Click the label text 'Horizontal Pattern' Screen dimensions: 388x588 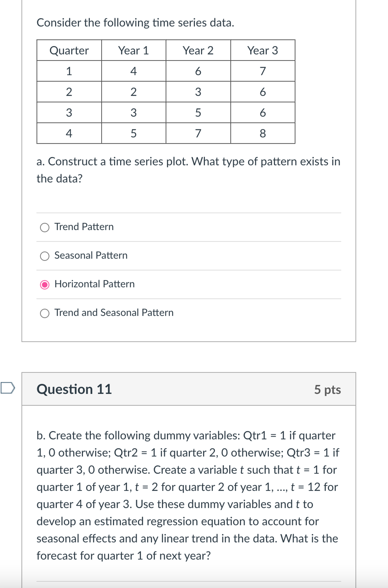coord(95,284)
